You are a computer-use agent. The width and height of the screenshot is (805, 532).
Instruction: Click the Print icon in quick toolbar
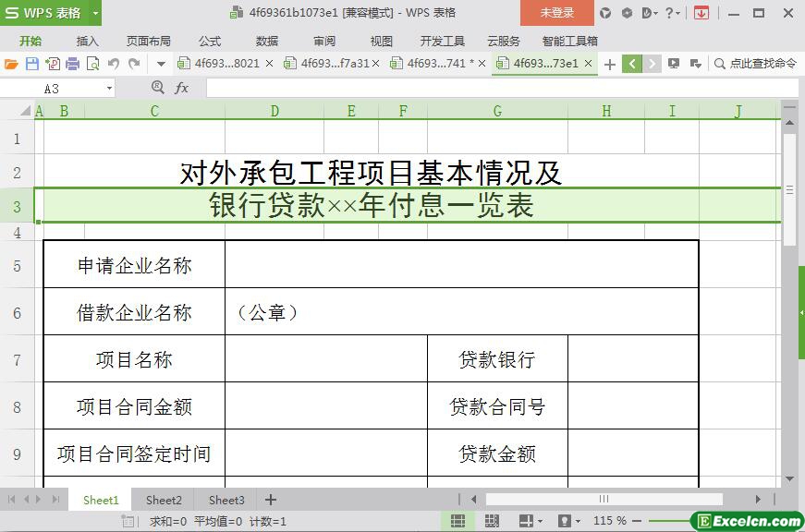(x=72, y=64)
